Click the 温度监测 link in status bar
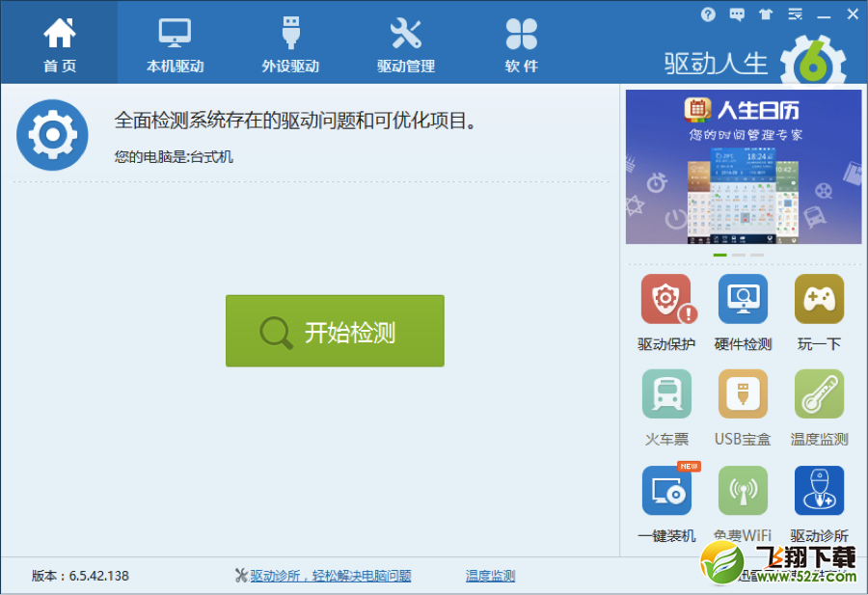 pyautogui.click(x=491, y=576)
